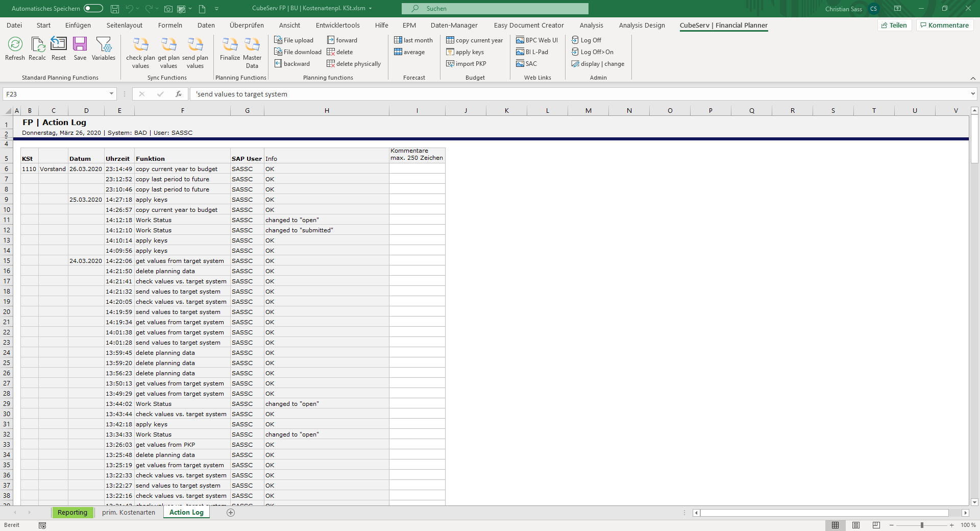Click the Reset planning icon
This screenshot has height=531, width=980.
point(59,49)
